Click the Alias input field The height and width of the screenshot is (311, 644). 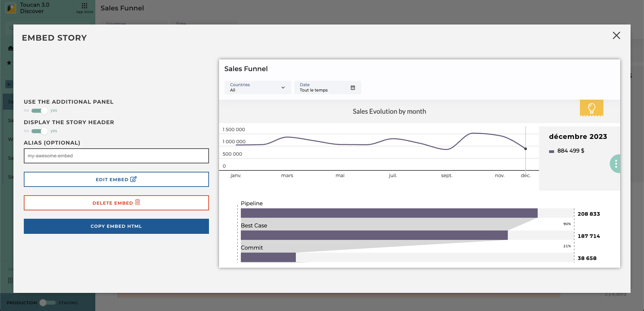116,156
